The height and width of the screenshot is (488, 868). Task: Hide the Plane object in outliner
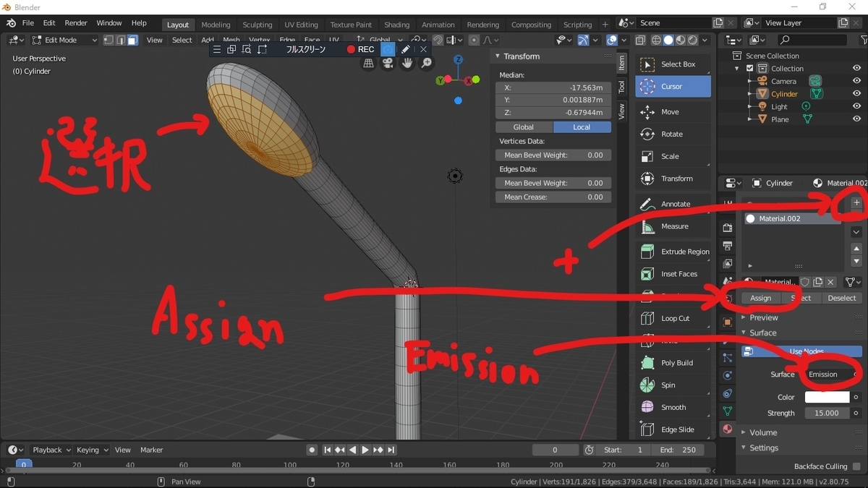[856, 119]
